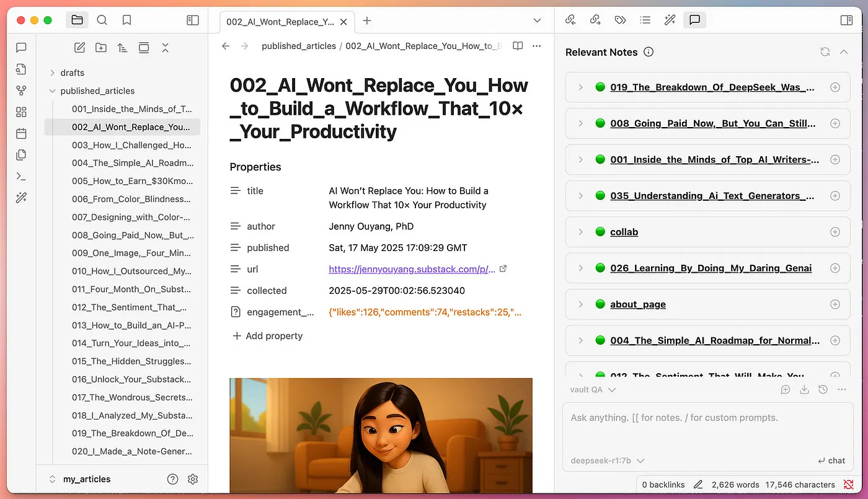Image resolution: width=868 pixels, height=499 pixels.
Task: Open the vault QA mode dropdown
Action: coord(593,390)
